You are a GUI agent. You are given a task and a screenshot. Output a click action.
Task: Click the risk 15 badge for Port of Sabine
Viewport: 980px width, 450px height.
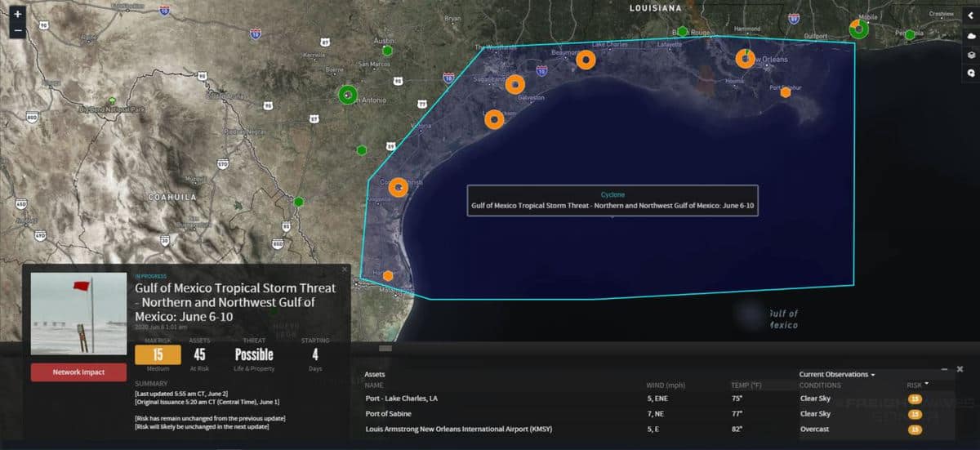click(x=915, y=414)
